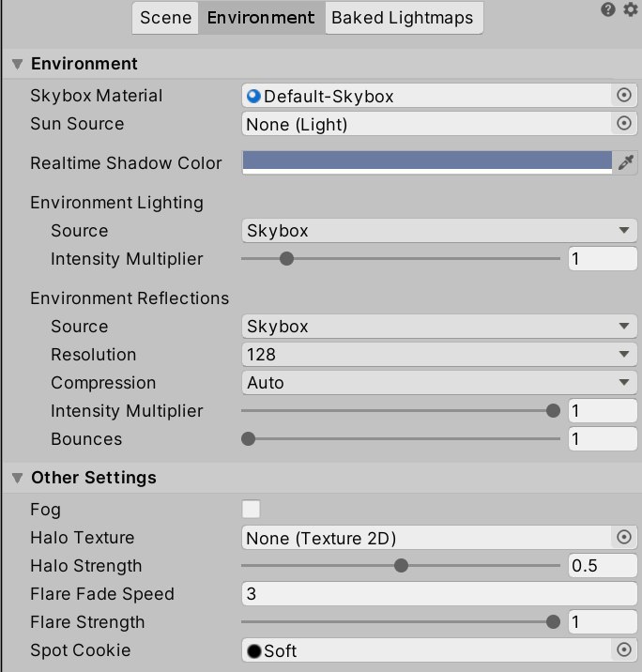Enable the Fog checkbox
Image resolution: width=642 pixels, height=672 pixels.
tap(251, 509)
